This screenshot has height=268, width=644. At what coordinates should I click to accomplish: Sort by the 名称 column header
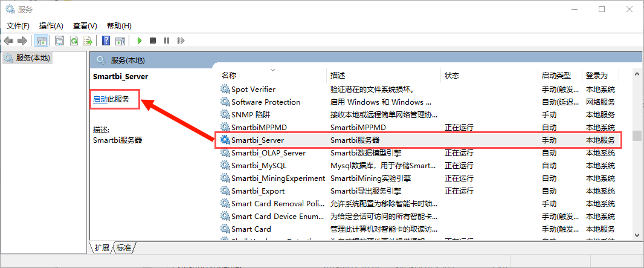(229, 76)
